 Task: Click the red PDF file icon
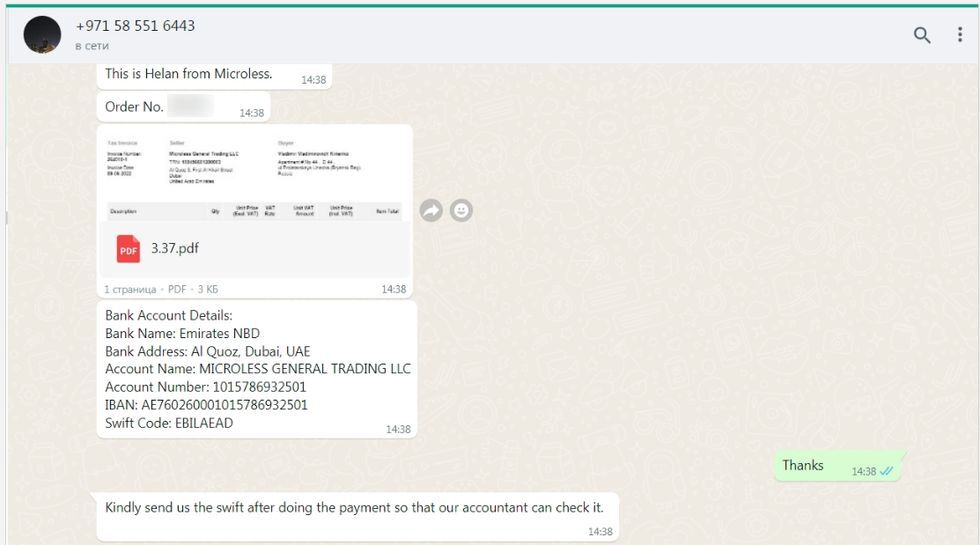(128, 248)
